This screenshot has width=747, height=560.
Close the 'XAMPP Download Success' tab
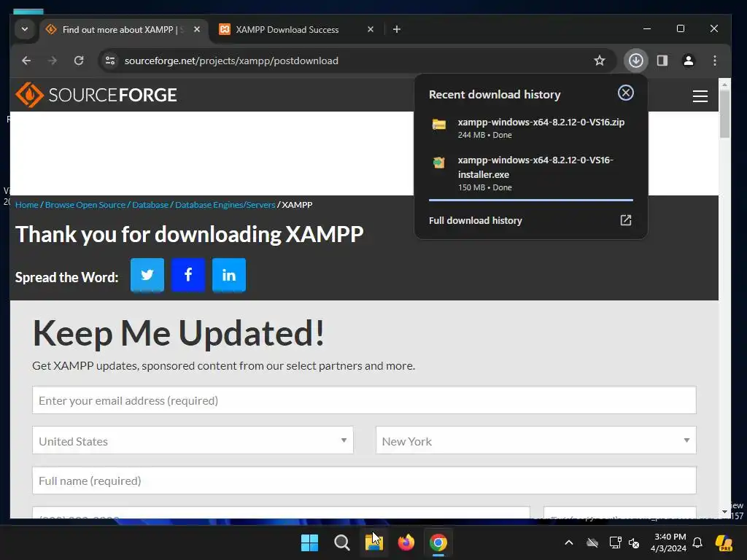click(371, 29)
